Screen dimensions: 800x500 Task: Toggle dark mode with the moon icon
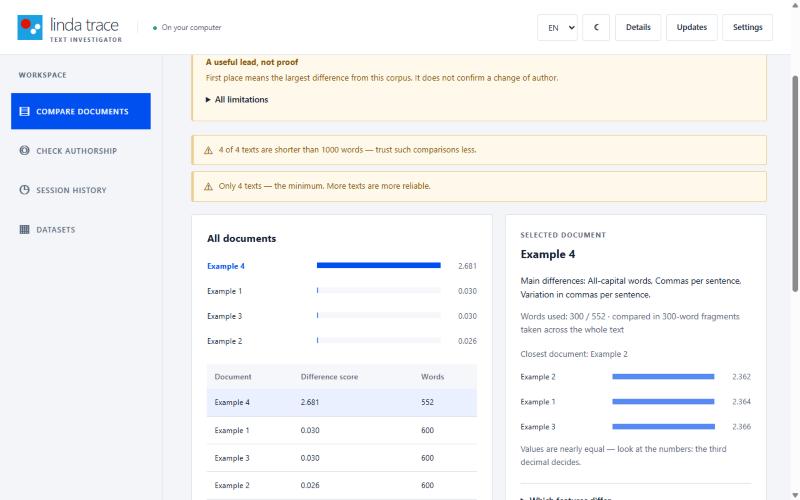click(596, 28)
